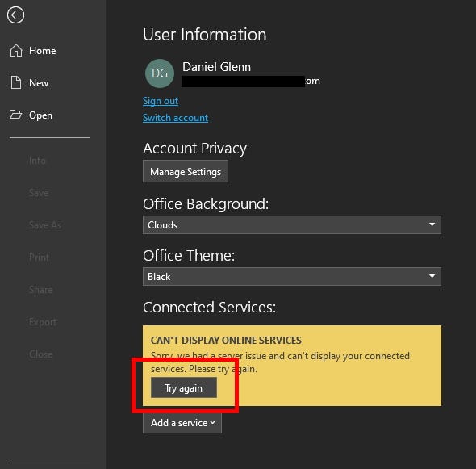This screenshot has height=469, width=476.
Task: Expand the Office Background Clouds dropdown
Action: click(x=292, y=224)
